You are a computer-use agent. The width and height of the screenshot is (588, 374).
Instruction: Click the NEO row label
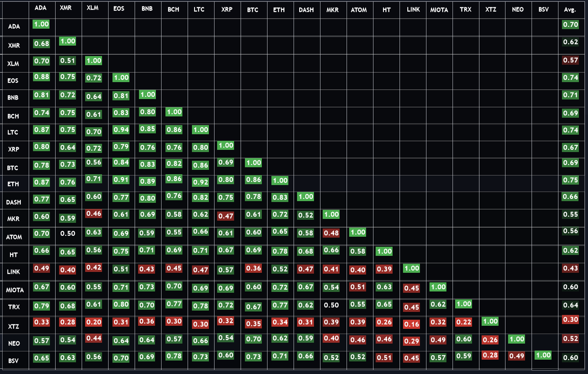[x=13, y=343]
